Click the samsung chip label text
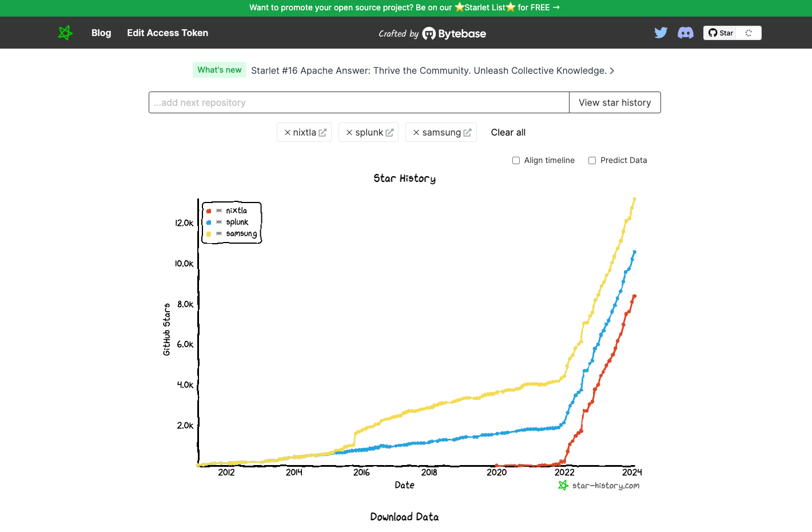The width and height of the screenshot is (812, 532). (441, 132)
